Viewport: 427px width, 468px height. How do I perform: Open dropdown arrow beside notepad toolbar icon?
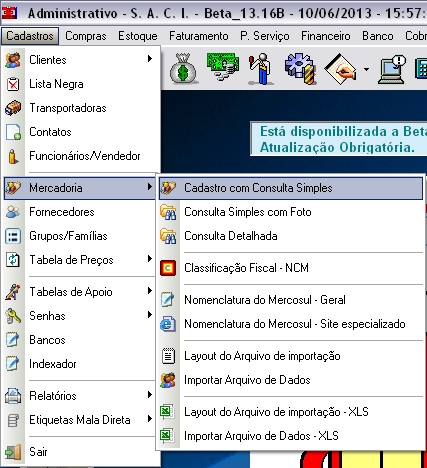pos(366,69)
